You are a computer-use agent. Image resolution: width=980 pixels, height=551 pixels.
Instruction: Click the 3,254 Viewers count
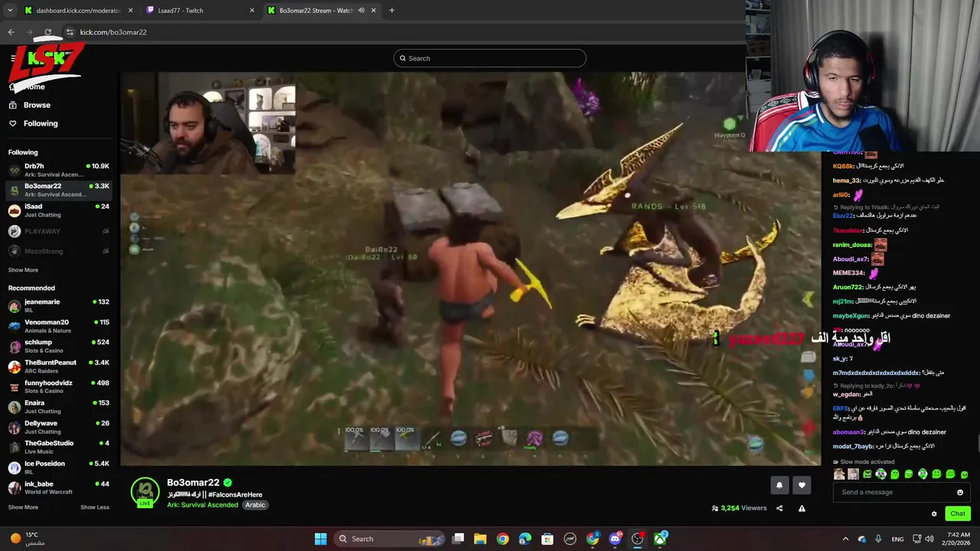click(740, 508)
